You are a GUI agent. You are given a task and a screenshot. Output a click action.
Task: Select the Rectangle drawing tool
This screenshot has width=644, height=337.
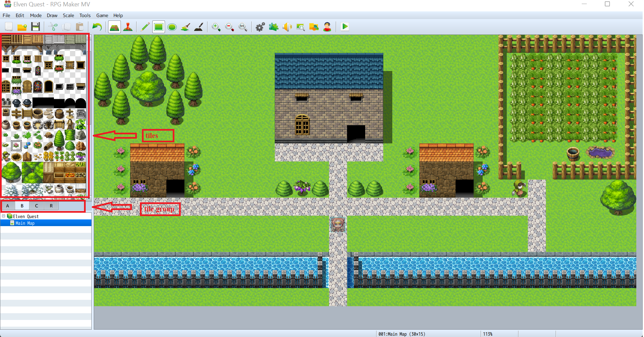tap(159, 27)
